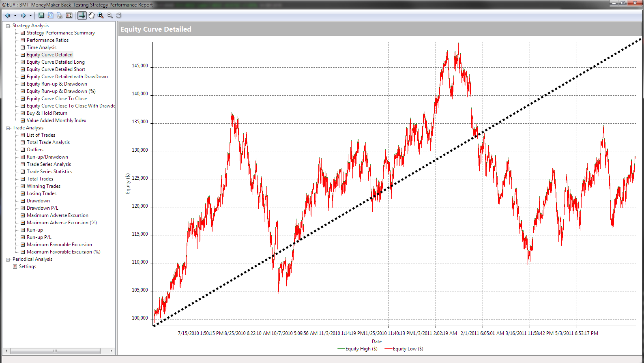Select Equity Curve Detailed Long
Screen dimensions: 644x363
click(56, 62)
